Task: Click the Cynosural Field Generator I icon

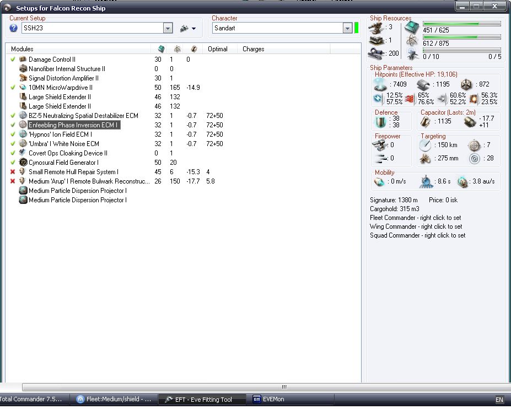Action: click(x=23, y=162)
